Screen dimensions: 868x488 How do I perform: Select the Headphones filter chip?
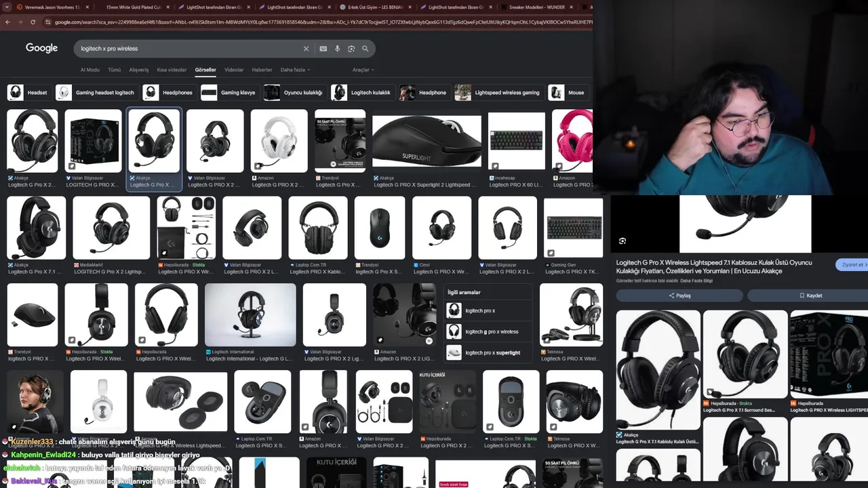[169, 92]
